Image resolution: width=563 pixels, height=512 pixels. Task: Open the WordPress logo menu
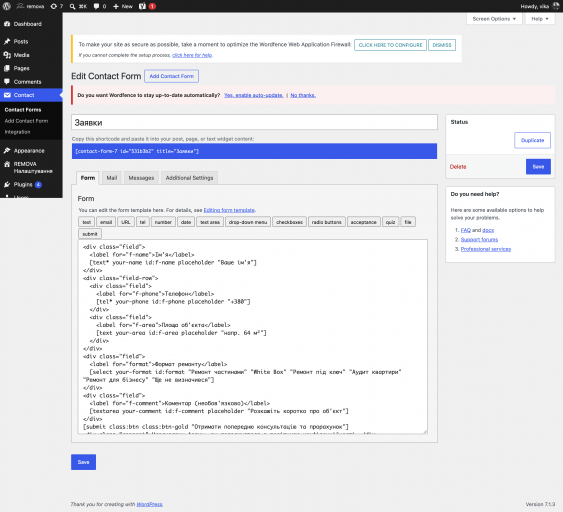[7, 6]
